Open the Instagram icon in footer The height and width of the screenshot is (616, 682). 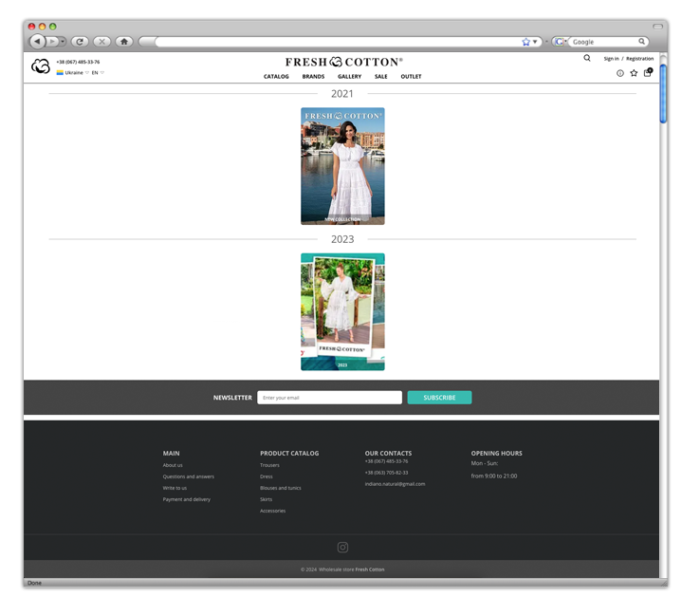point(342,547)
